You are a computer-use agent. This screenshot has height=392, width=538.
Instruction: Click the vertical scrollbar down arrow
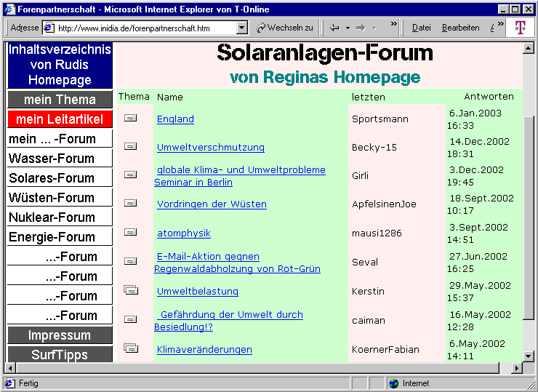[x=529, y=356]
